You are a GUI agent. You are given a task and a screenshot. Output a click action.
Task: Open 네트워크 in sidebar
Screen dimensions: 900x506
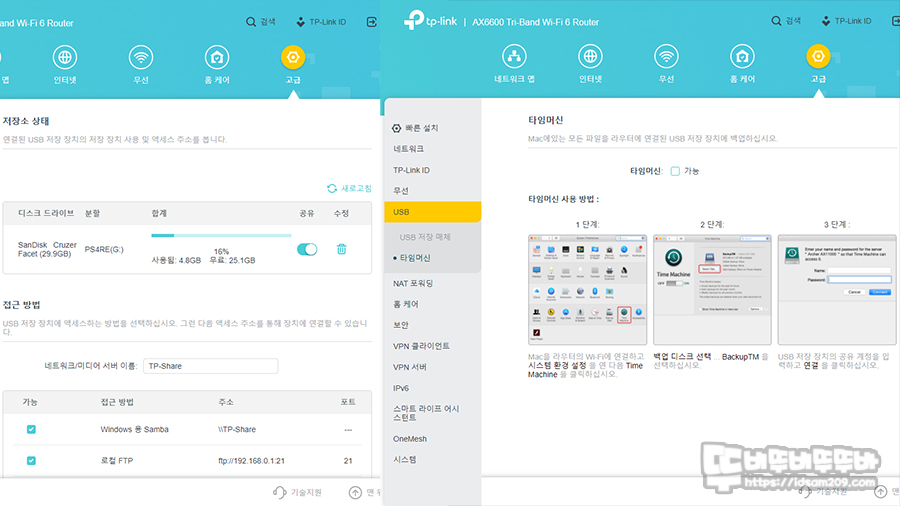[409, 149]
